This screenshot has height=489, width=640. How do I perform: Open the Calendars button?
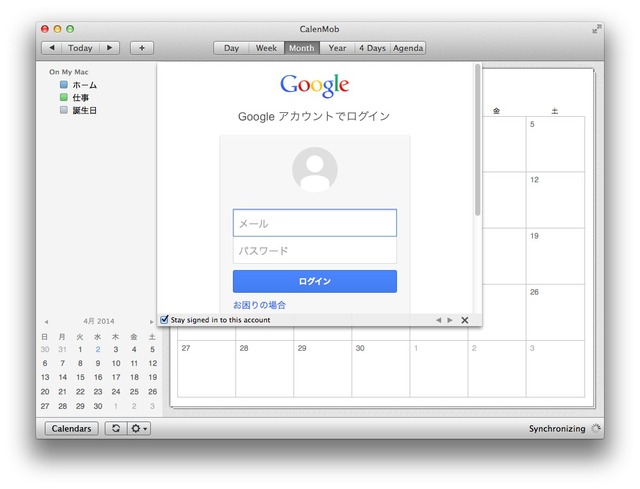[71, 428]
